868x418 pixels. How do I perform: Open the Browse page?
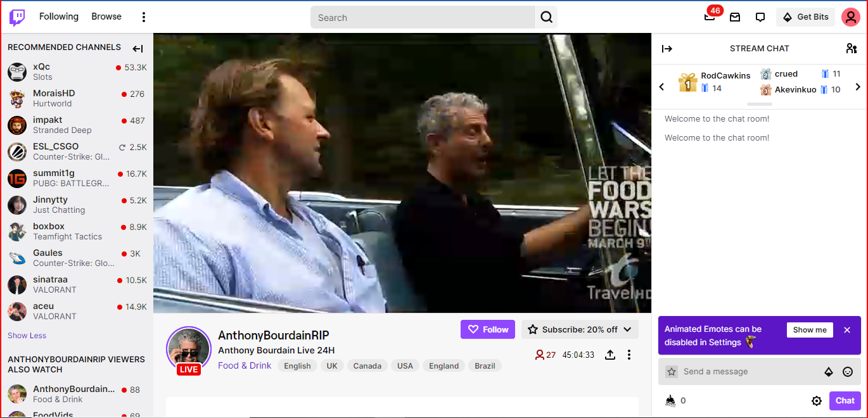[106, 16]
